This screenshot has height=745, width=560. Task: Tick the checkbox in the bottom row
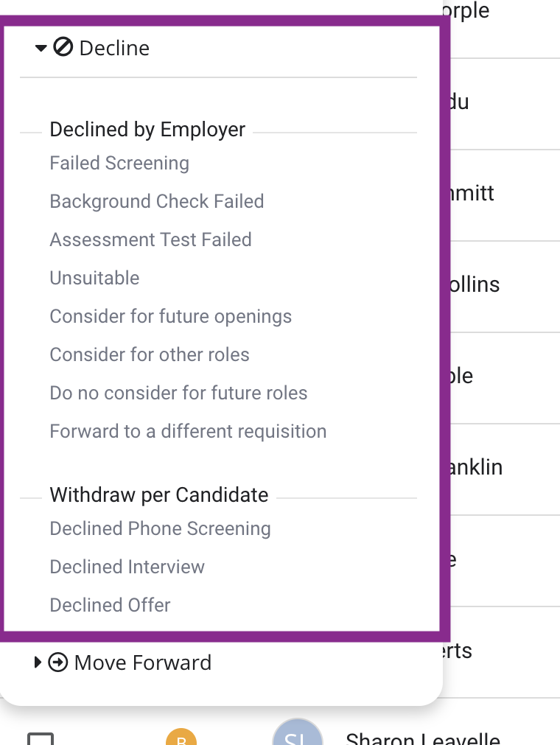[41, 739]
